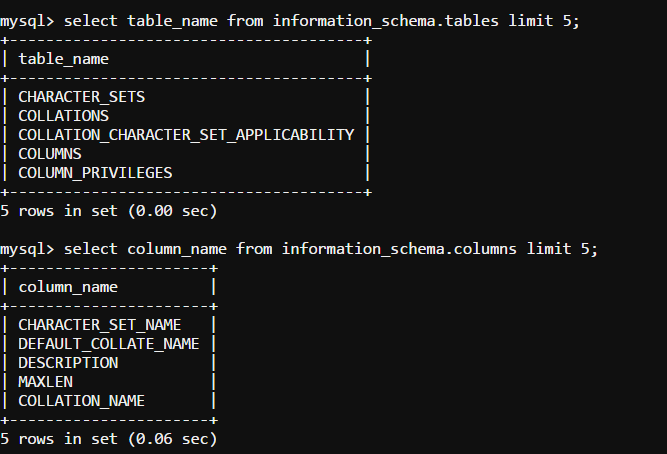Screen dimensions: 667x454
Task: Click the DEFAULT_COLLATE_NAME row
Action: point(109,344)
